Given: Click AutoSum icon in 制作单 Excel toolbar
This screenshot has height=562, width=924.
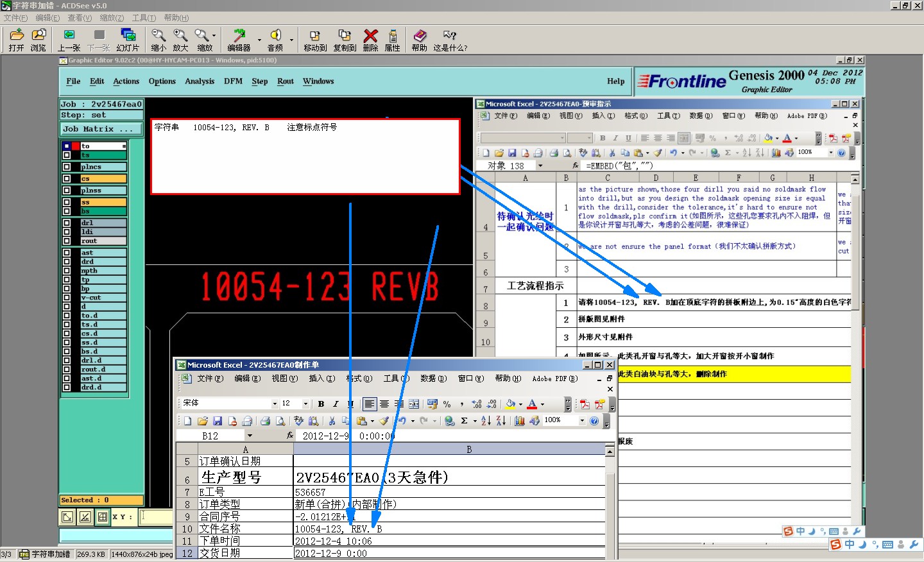Looking at the screenshot, I should [x=464, y=421].
